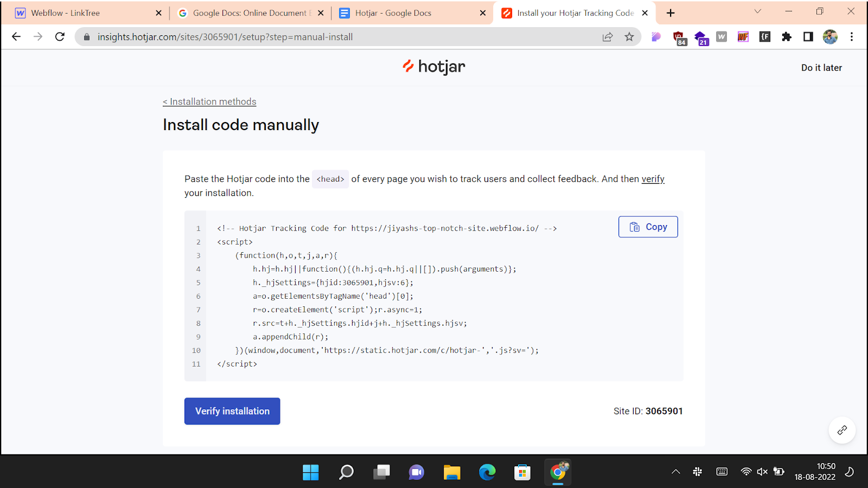Image resolution: width=868 pixels, height=488 pixels.
Task: Open the tab search dropdown arrow
Action: [758, 11]
